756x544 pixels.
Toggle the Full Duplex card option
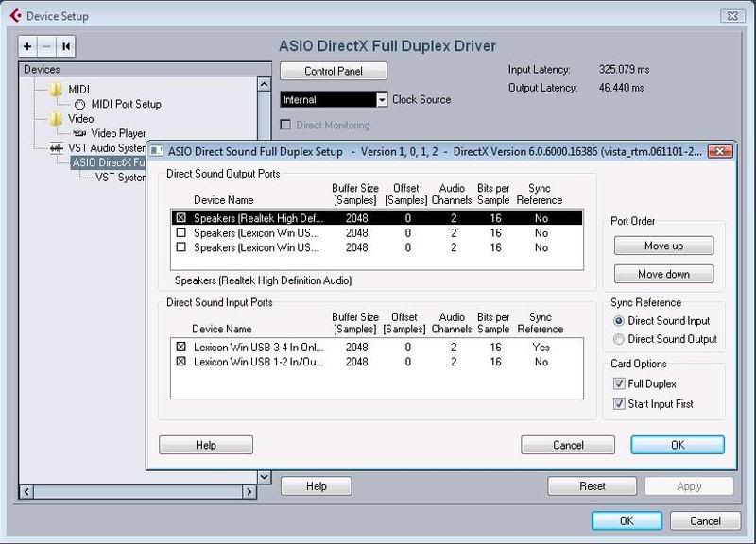(620, 384)
